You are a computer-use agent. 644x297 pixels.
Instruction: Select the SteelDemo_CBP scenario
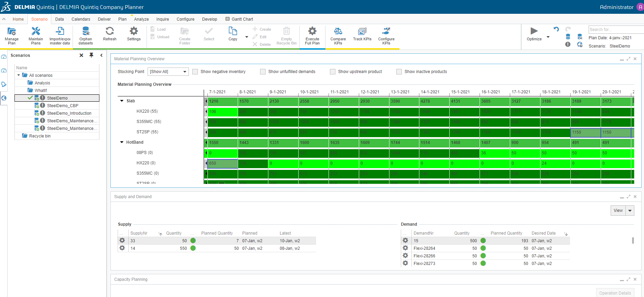[63, 106]
